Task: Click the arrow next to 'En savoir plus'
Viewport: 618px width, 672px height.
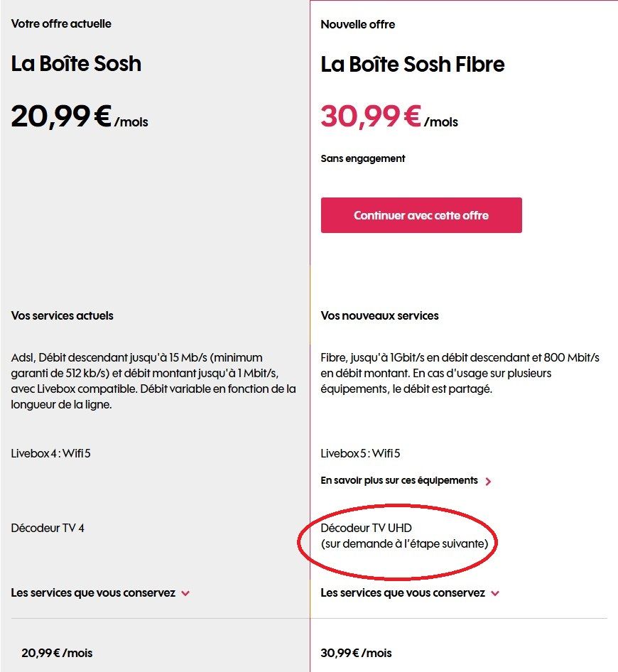Action: (x=489, y=480)
